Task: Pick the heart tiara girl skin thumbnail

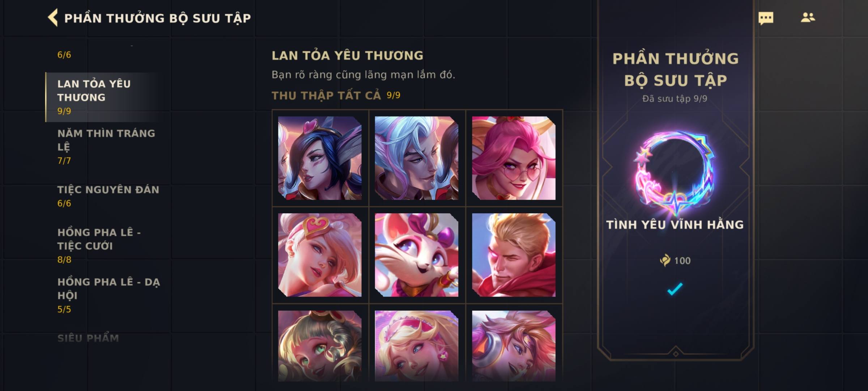Action: click(x=320, y=255)
